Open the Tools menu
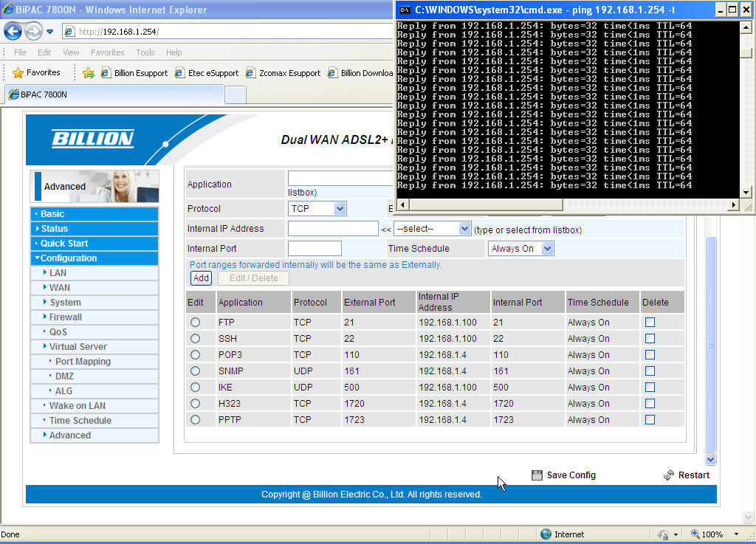756x544 pixels. point(145,52)
